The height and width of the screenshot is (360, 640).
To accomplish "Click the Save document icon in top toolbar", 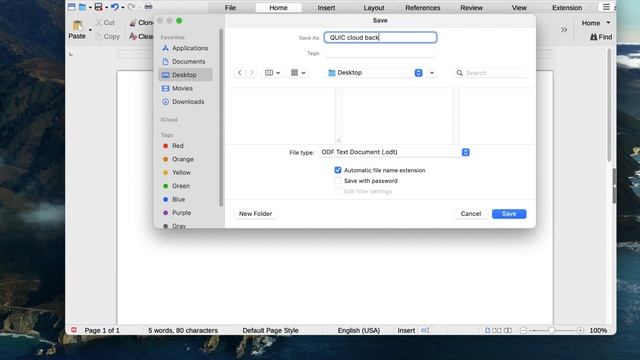I will coord(98,7).
